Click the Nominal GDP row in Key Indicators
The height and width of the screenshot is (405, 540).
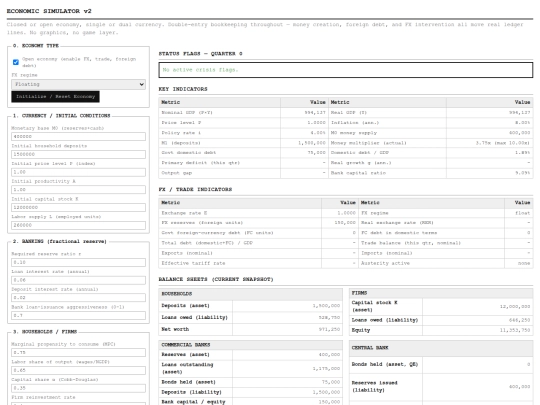tap(243, 113)
